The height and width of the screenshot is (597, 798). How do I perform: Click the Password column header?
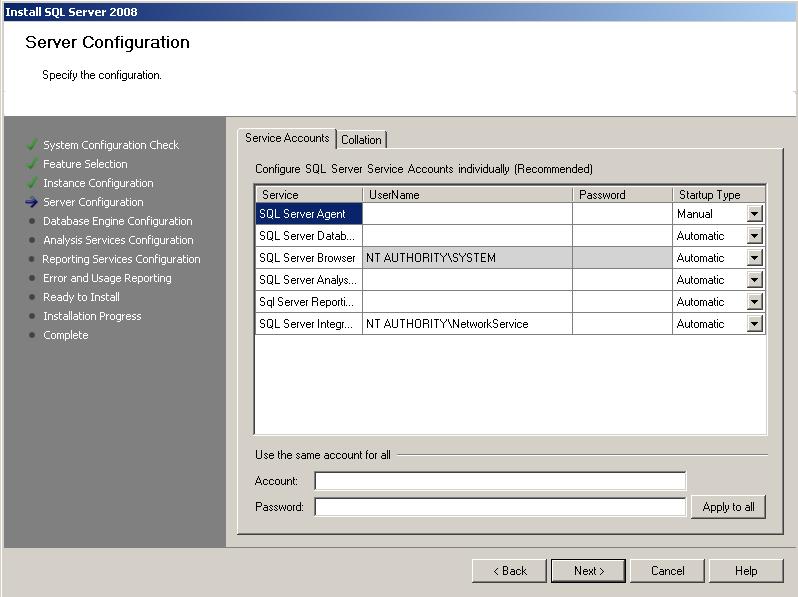[x=622, y=194]
